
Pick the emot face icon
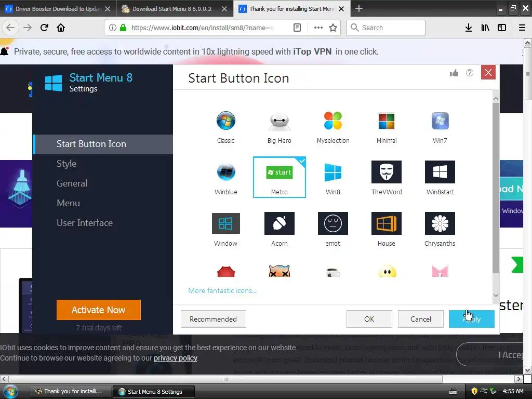click(x=333, y=230)
